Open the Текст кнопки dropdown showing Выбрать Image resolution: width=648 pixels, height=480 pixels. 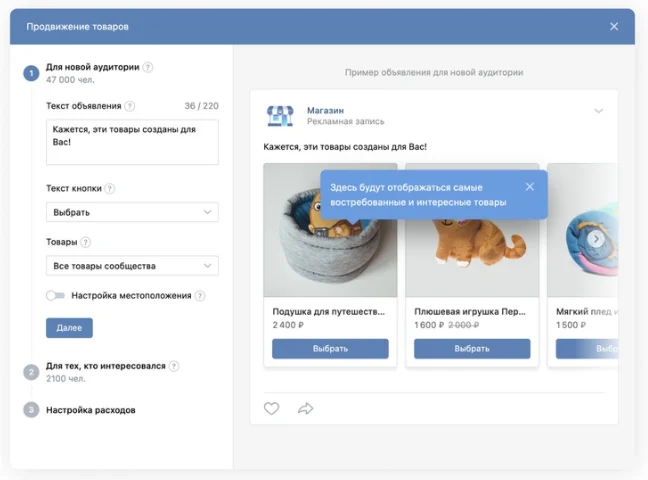pos(132,212)
